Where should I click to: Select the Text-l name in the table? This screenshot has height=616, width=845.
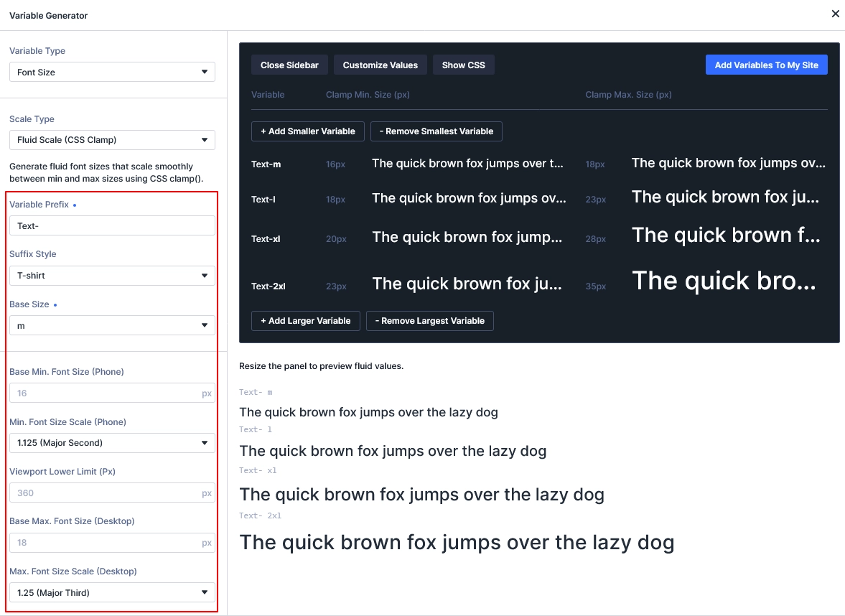pos(263,200)
